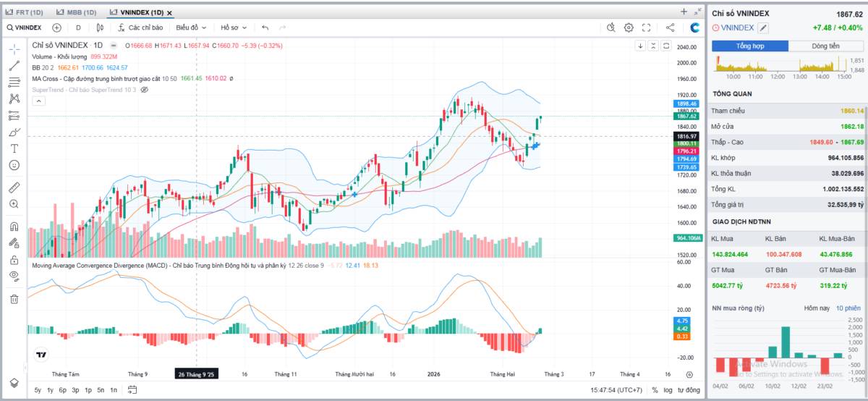The height and width of the screenshot is (401, 868).
Task: Set chart range to 6p
Action: pos(63,390)
